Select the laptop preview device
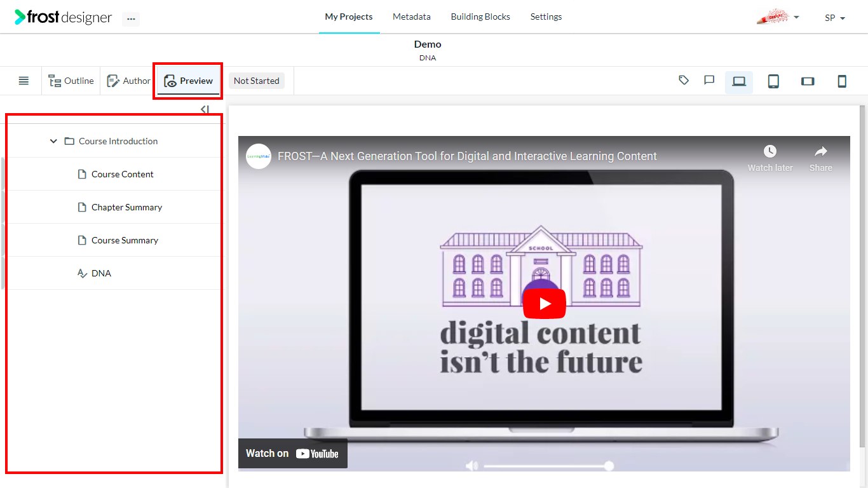The height and width of the screenshot is (488, 868). pyautogui.click(x=739, y=81)
